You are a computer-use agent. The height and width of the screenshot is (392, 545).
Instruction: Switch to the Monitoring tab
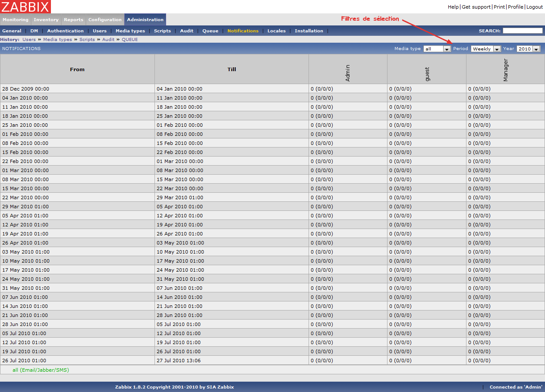pyautogui.click(x=16, y=19)
